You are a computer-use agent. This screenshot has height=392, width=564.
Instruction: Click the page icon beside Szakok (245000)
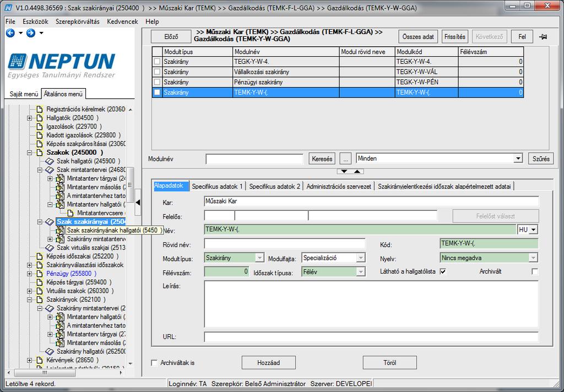pyautogui.click(x=40, y=152)
